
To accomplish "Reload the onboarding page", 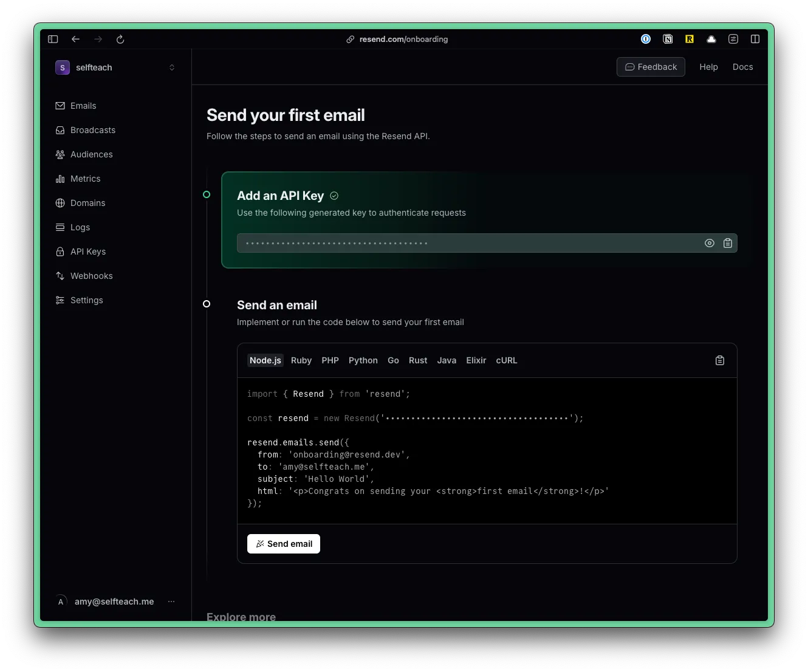I will [120, 39].
